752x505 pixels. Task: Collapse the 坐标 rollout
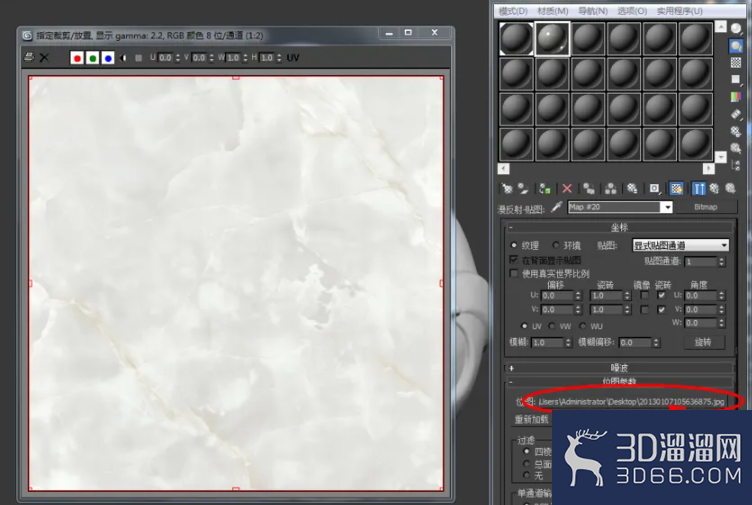tap(619, 227)
